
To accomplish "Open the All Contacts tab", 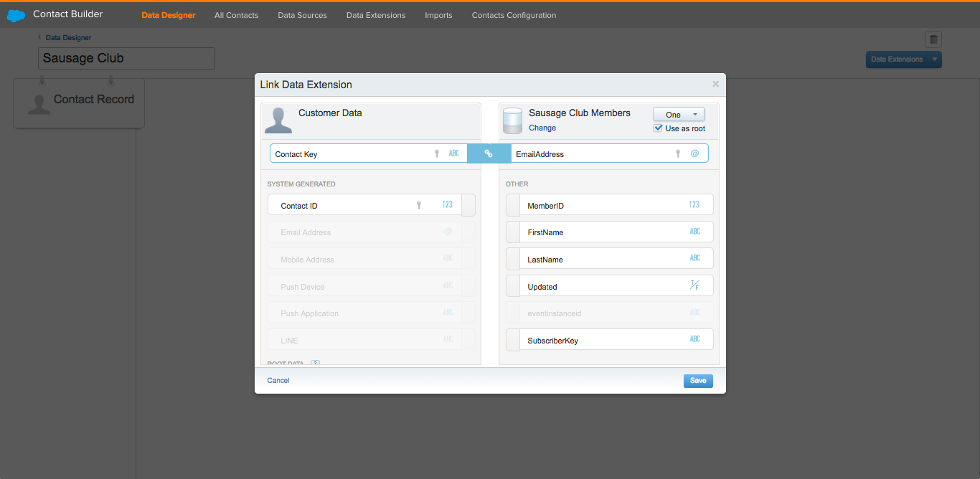I will pyautogui.click(x=236, y=15).
